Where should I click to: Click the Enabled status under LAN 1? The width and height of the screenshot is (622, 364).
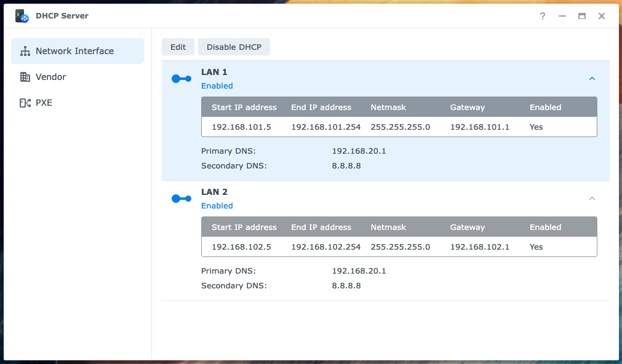pyautogui.click(x=217, y=85)
